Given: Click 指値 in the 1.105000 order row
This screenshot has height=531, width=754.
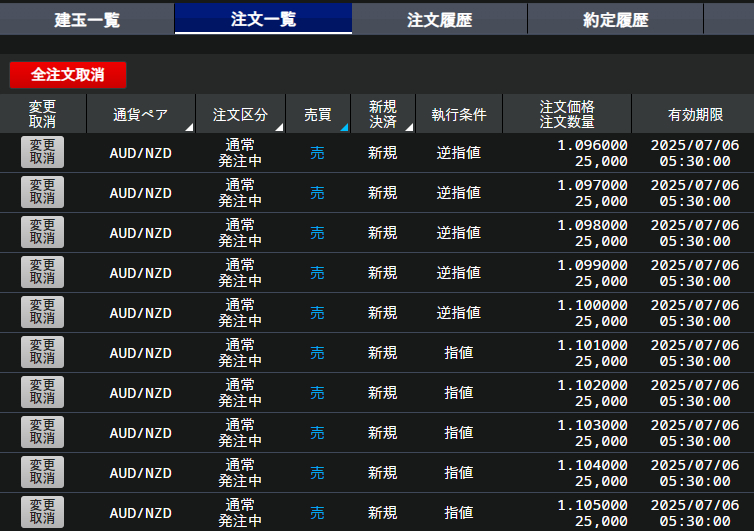Looking at the screenshot, I should click(459, 513).
